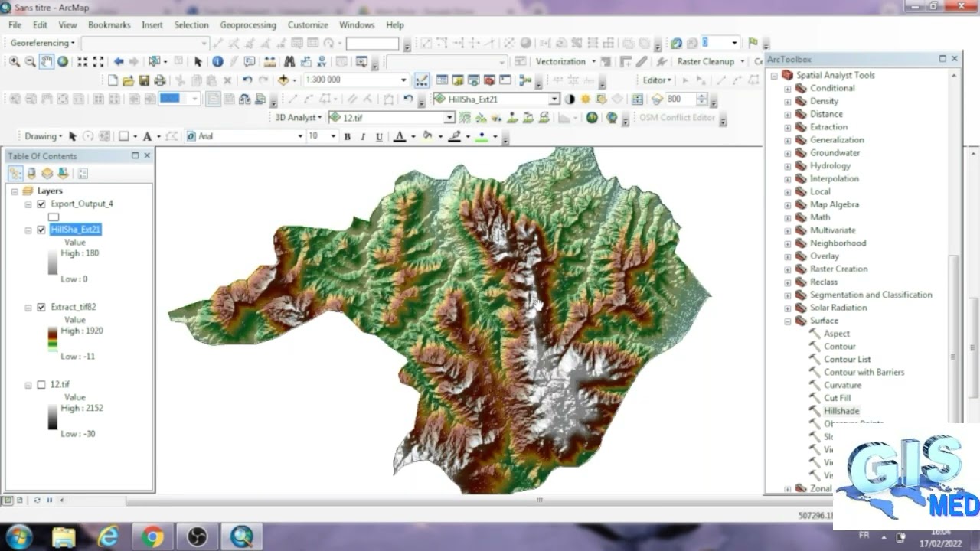Viewport: 980px width, 551px height.
Task: Collapse the Surface toolset
Action: tap(787, 321)
